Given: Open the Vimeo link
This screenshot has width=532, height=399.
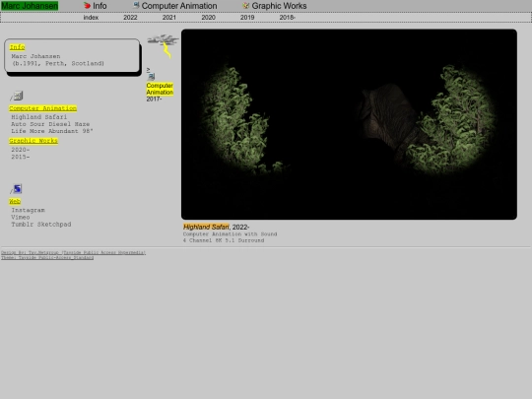Looking at the screenshot, I should [21, 217].
